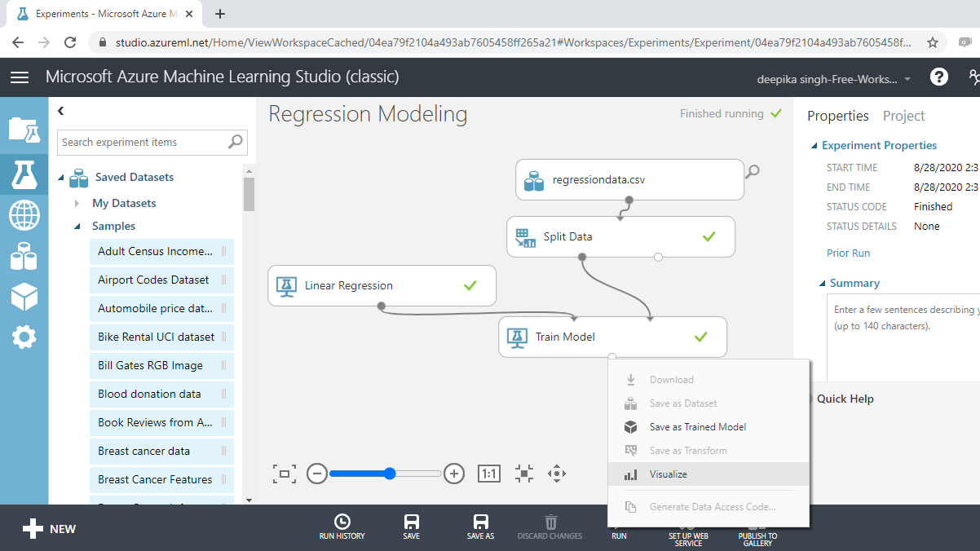Switch to the Properties tab

(838, 116)
